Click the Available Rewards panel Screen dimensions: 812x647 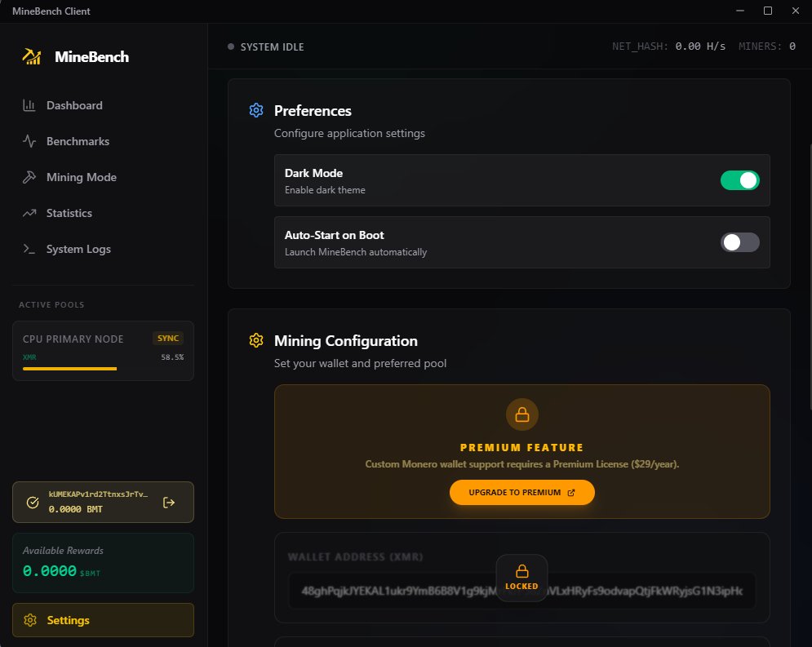click(103, 563)
